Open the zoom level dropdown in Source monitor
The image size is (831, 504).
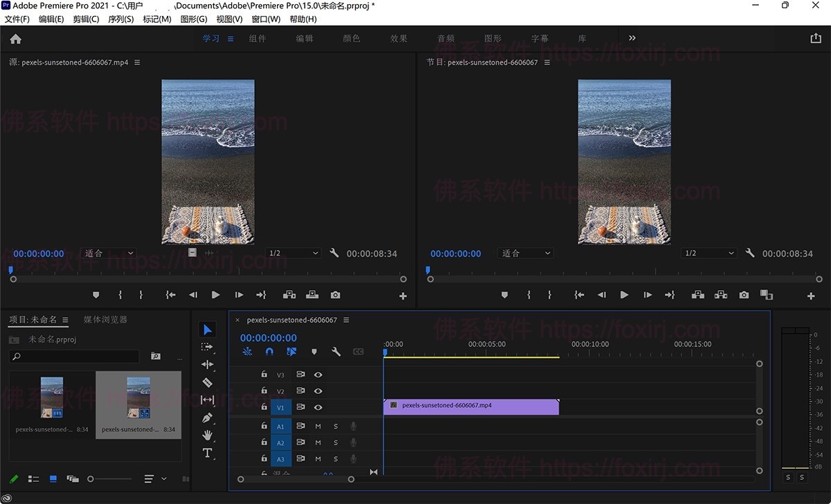pyautogui.click(x=293, y=253)
